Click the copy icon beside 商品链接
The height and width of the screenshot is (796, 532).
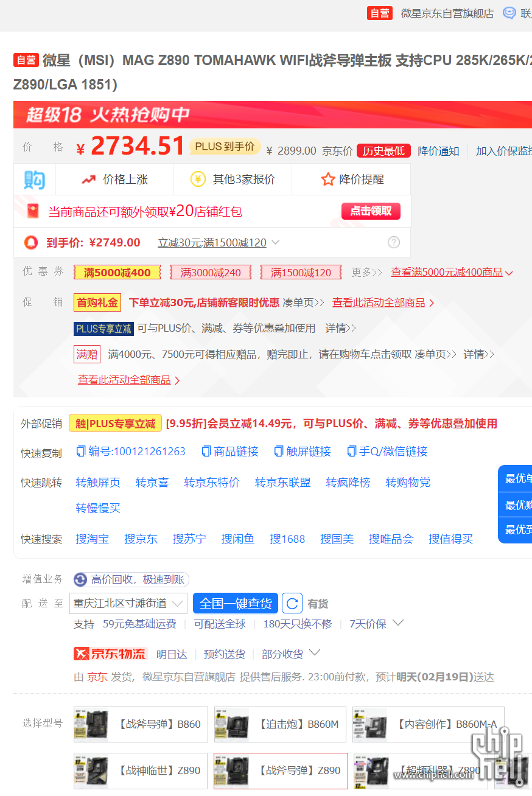point(206,451)
